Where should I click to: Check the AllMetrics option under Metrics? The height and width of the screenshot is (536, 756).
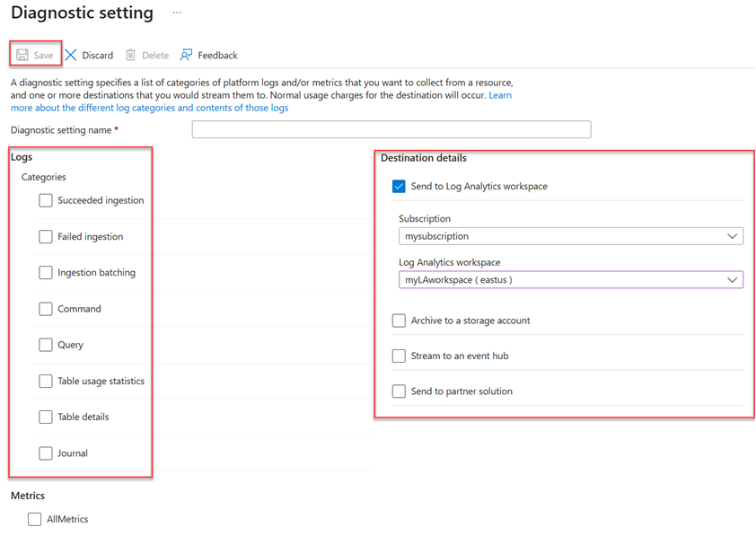[33, 519]
